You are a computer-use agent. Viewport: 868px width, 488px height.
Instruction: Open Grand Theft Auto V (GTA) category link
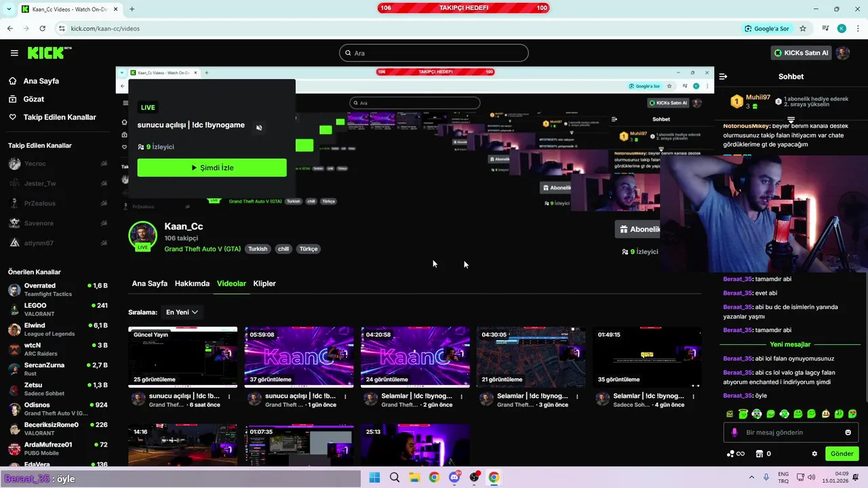click(202, 249)
